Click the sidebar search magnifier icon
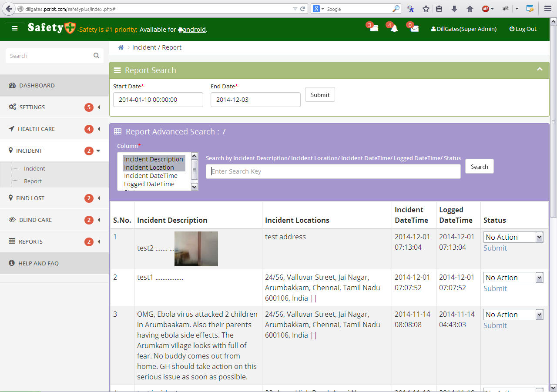 (96, 56)
